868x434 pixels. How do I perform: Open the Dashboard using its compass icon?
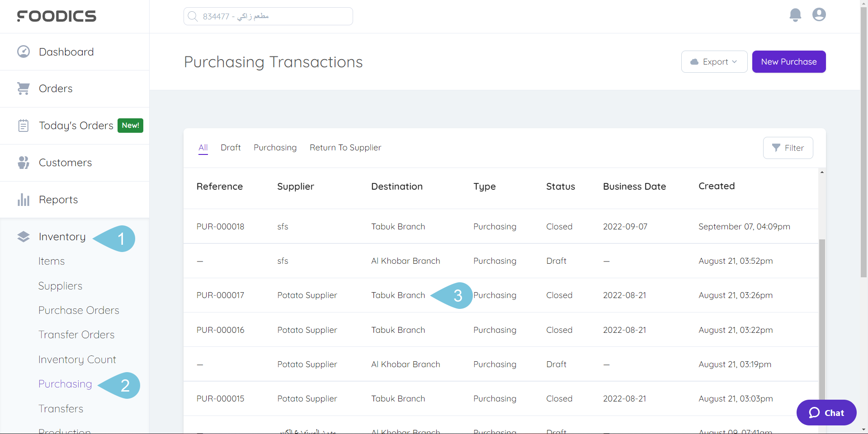(x=23, y=51)
